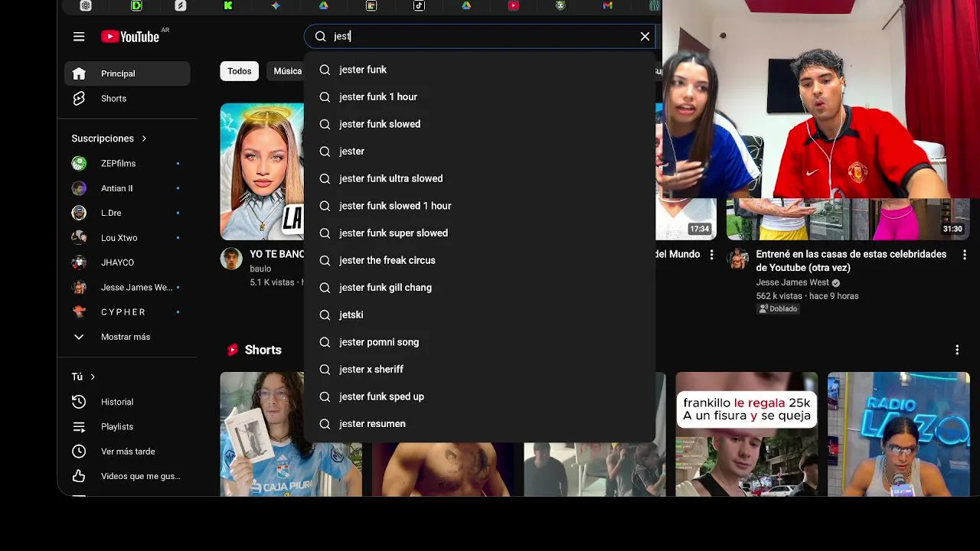
Task: Open Historial in sidebar
Action: pyautogui.click(x=127, y=402)
